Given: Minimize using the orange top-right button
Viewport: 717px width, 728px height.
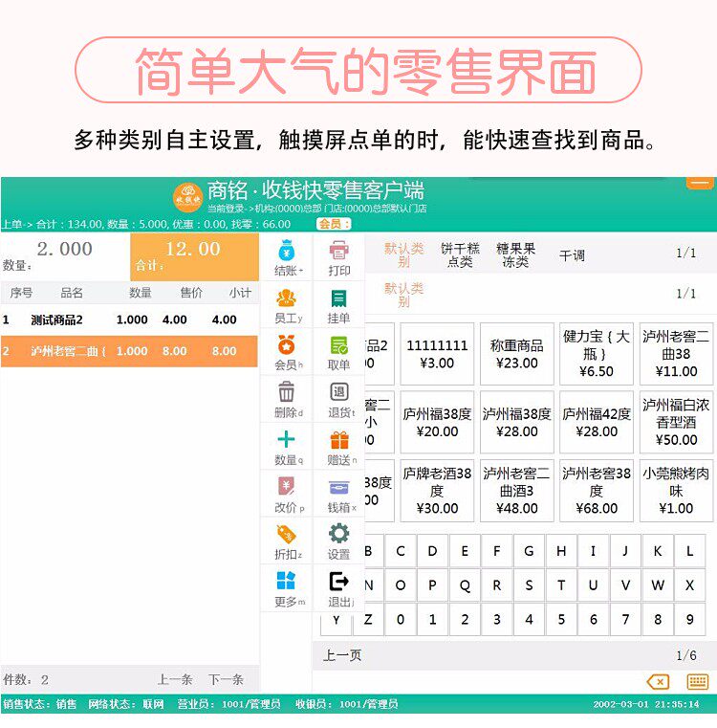Looking at the screenshot, I should point(700,184).
